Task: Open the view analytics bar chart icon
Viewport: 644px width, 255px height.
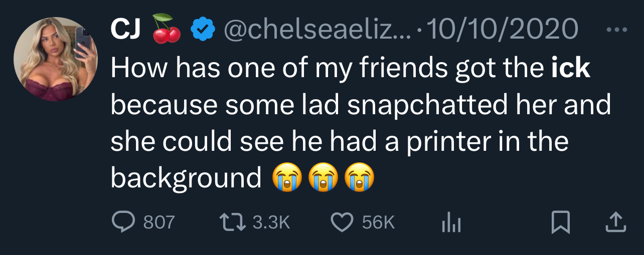Action: (451, 223)
